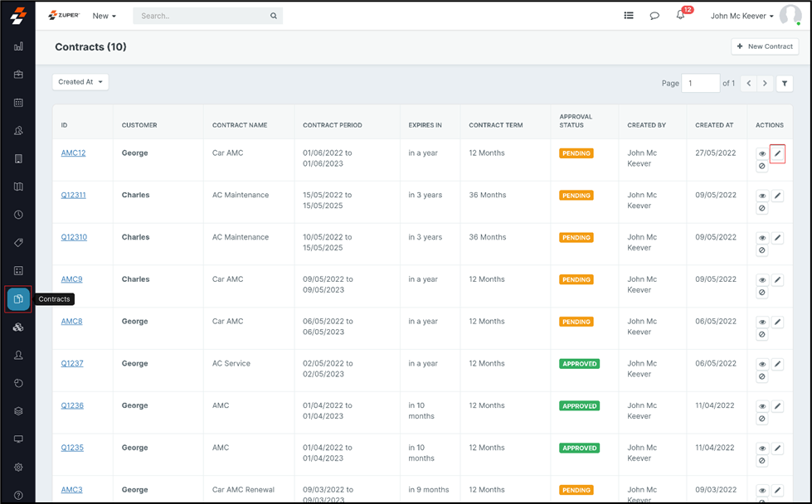Click the page number input field
This screenshot has height=504, width=812.
[700, 83]
